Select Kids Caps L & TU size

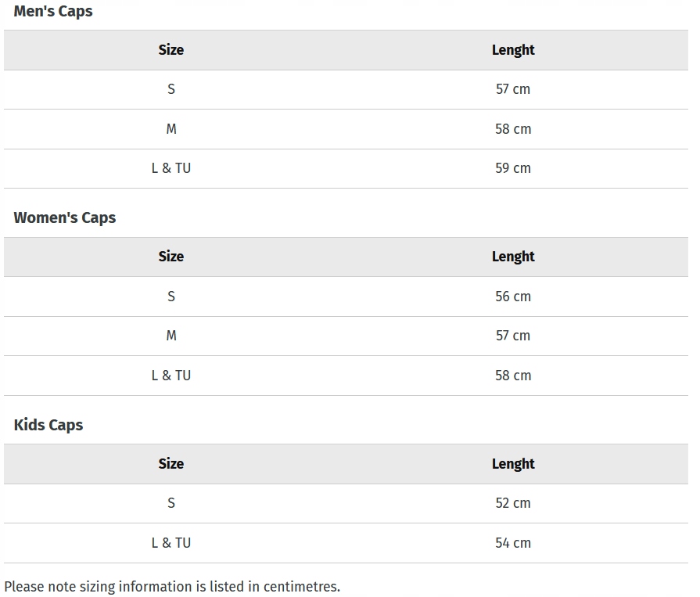171,543
